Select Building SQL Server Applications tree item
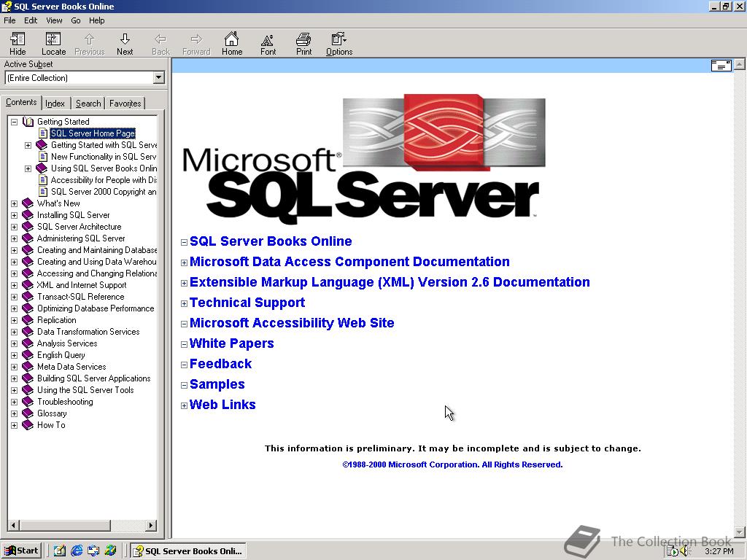The height and width of the screenshot is (560, 747). 94,378
